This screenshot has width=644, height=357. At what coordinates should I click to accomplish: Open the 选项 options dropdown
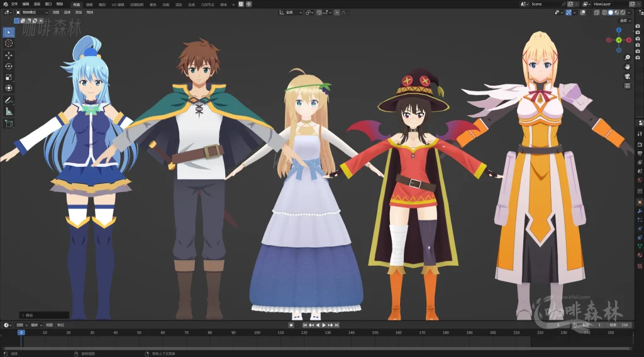tap(625, 21)
